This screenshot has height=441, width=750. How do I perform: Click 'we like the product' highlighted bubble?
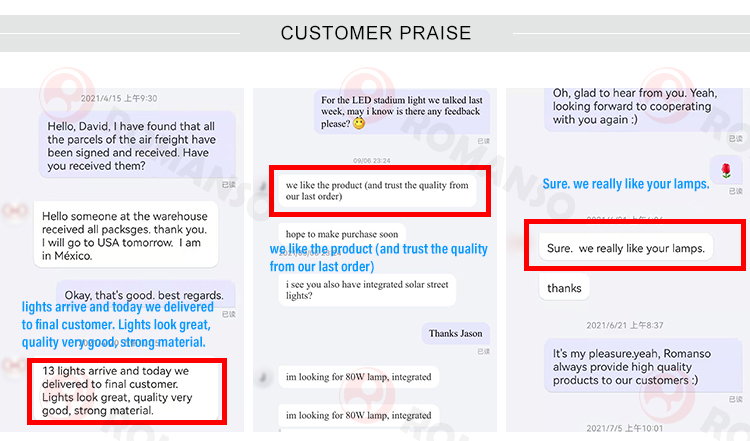377,191
